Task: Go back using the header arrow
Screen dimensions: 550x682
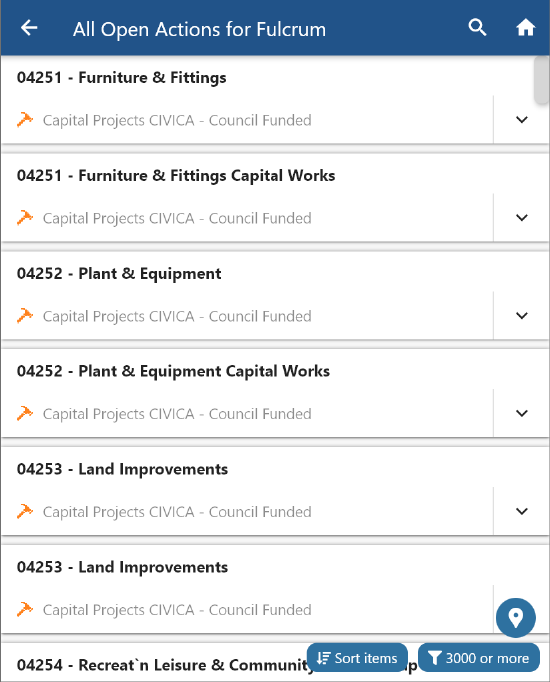Action: (29, 28)
